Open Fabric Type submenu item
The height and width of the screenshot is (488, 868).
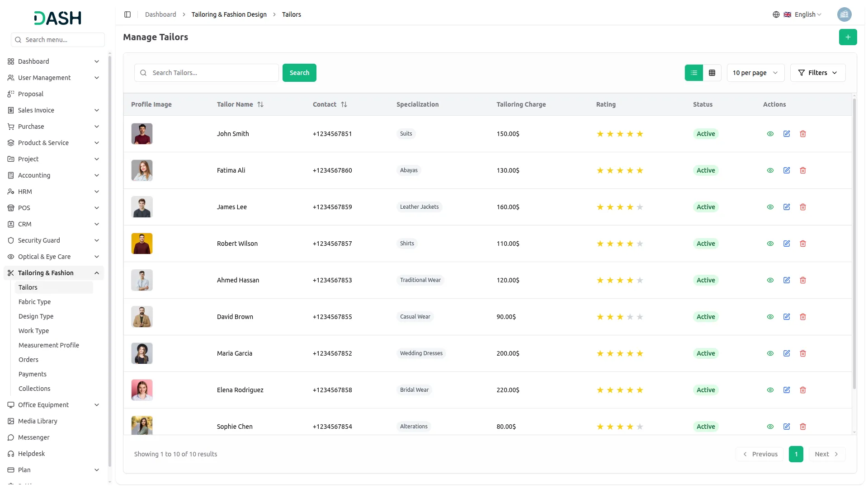tap(34, 302)
